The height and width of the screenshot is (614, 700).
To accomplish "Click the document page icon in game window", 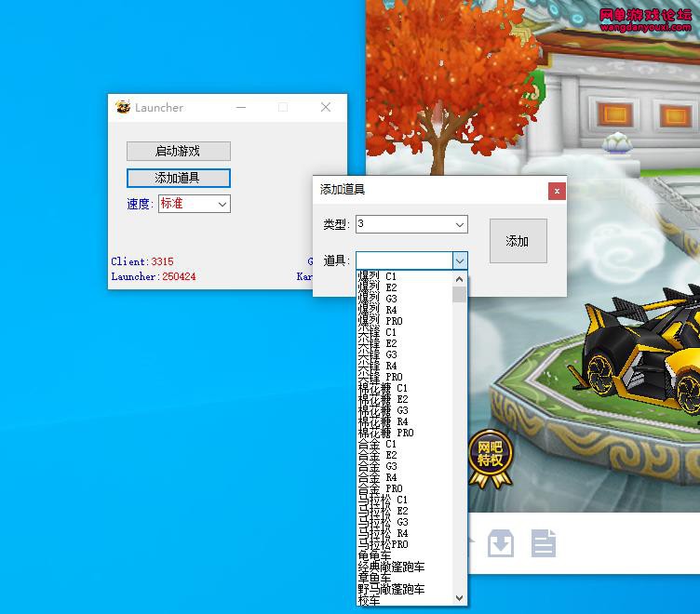I will (544, 543).
